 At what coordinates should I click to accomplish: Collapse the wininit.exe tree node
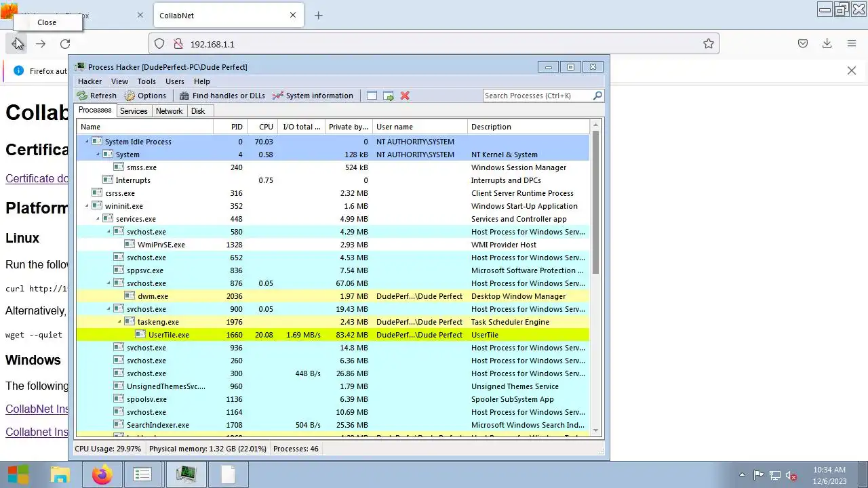click(x=87, y=206)
